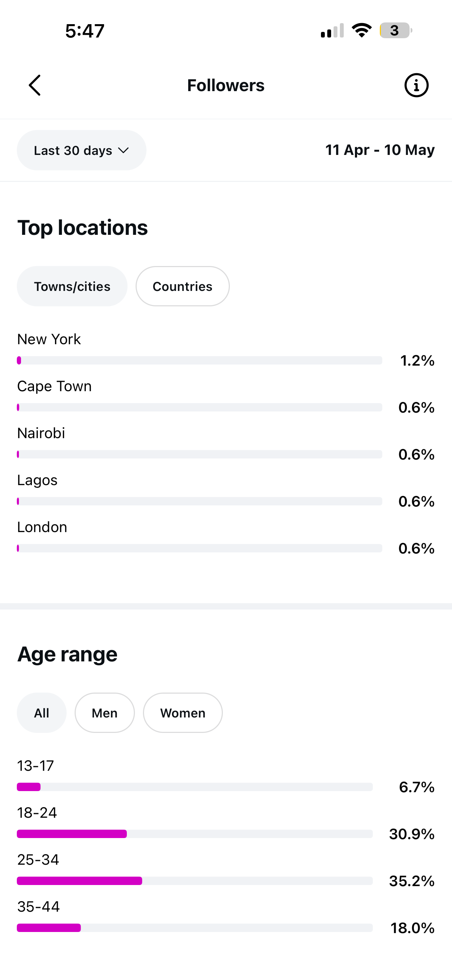Screen dimensions: 452x980
Task: Tap the 11 Apr - 10 May date range
Action: [380, 150]
